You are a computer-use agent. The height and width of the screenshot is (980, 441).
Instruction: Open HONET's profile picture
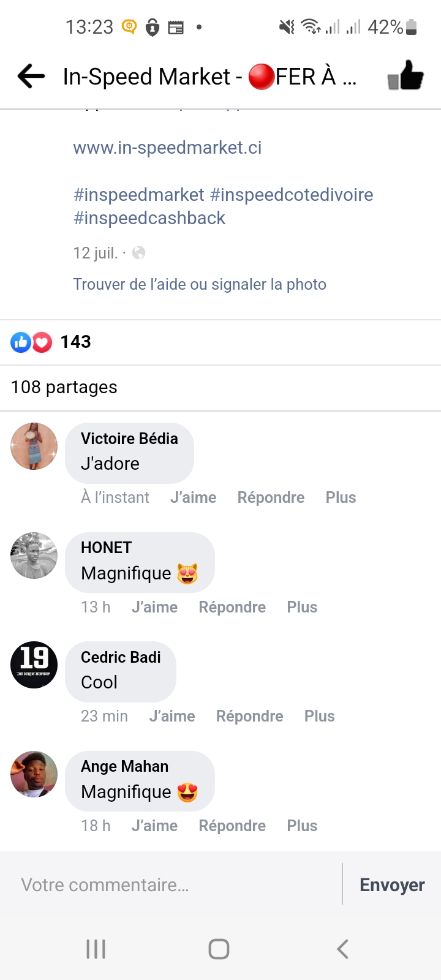[x=34, y=556]
